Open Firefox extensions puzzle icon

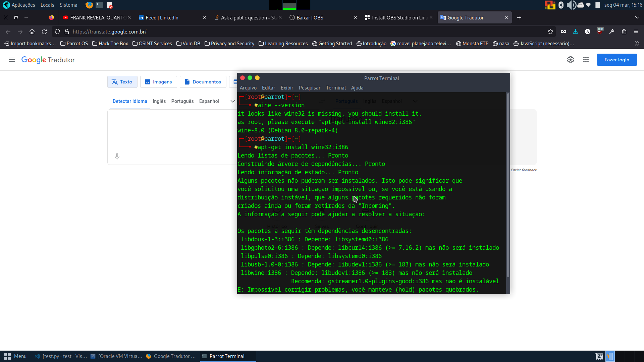[624, 32]
